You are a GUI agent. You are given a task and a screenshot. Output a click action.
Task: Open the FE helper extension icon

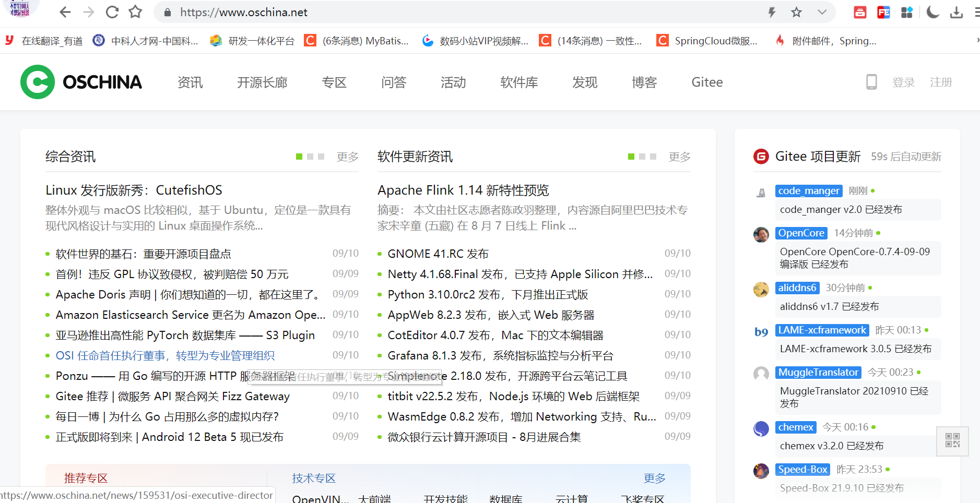tap(883, 12)
